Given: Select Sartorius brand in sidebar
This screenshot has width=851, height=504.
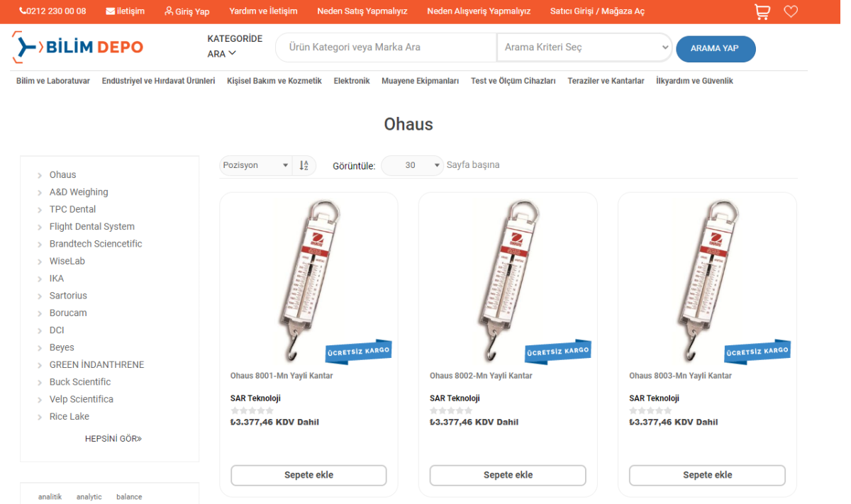Looking at the screenshot, I should [68, 296].
